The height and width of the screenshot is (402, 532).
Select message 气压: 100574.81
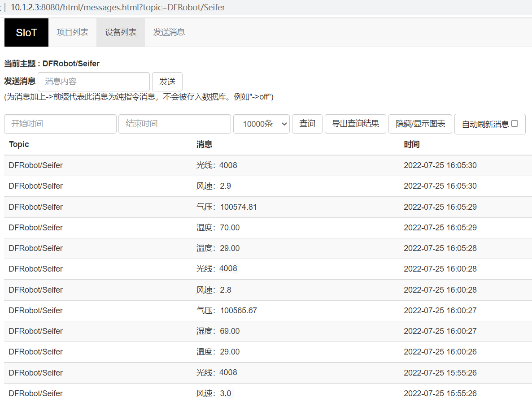click(x=227, y=207)
